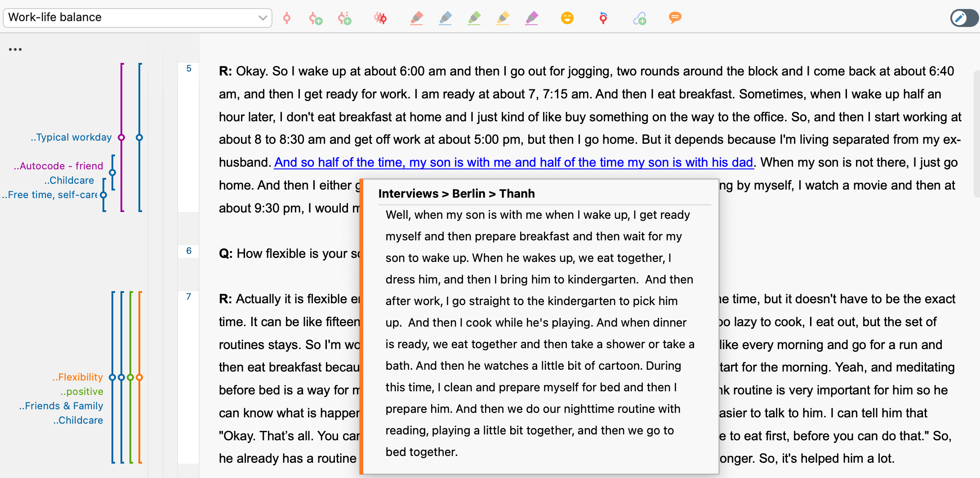Screen dimensions: 980x478
Task: Select the Autocode - friend code label
Action: point(58,166)
